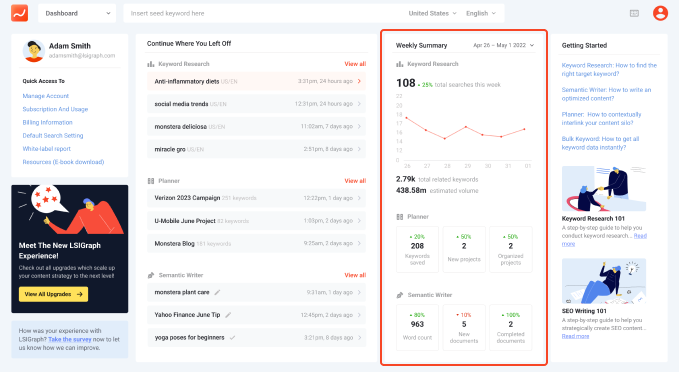
Task: Open Keyword Research: How to find target keyword link
Action: click(609, 69)
